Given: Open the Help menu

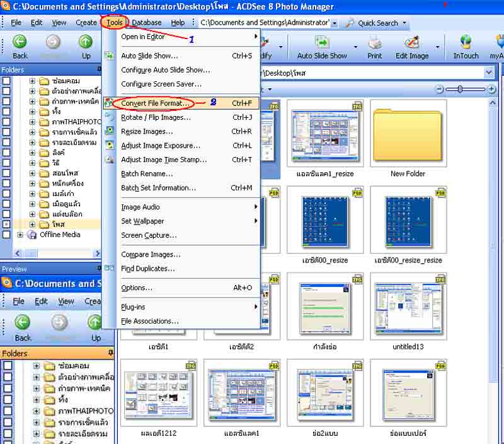Looking at the screenshot, I should coord(178,23).
